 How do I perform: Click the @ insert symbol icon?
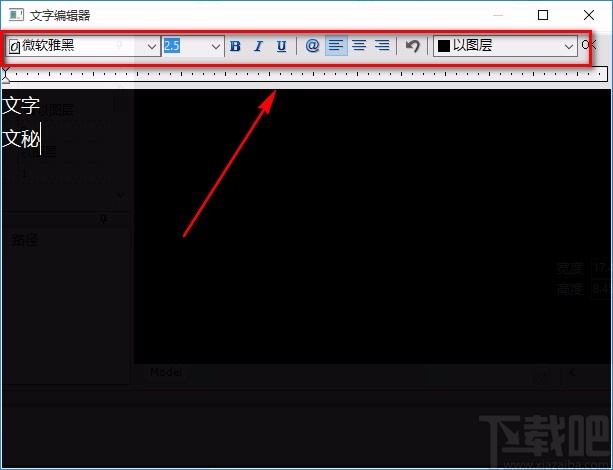tap(312, 46)
